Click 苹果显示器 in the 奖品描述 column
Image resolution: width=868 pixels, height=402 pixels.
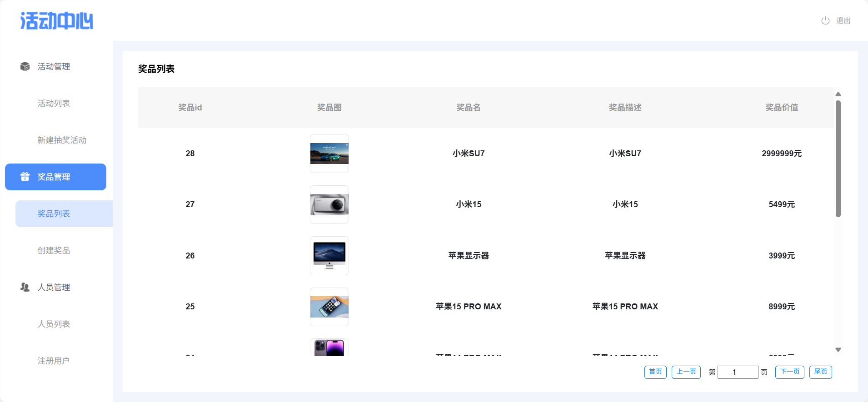[625, 256]
